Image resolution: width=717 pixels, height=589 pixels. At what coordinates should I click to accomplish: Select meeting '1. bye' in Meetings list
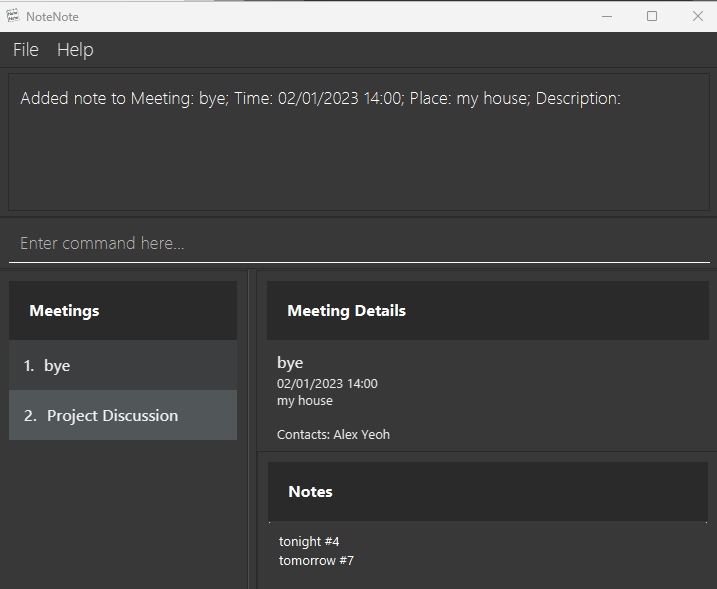point(123,365)
